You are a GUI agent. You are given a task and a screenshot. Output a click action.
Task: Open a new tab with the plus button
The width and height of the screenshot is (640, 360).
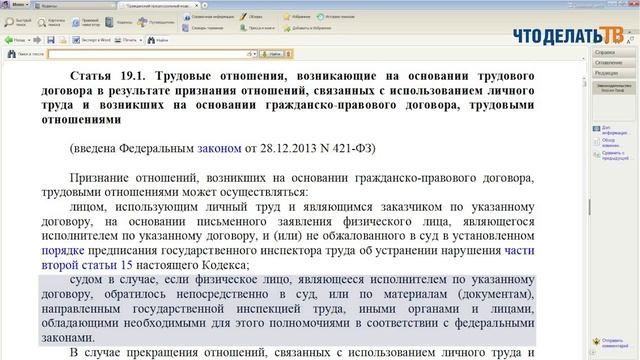(204, 5)
